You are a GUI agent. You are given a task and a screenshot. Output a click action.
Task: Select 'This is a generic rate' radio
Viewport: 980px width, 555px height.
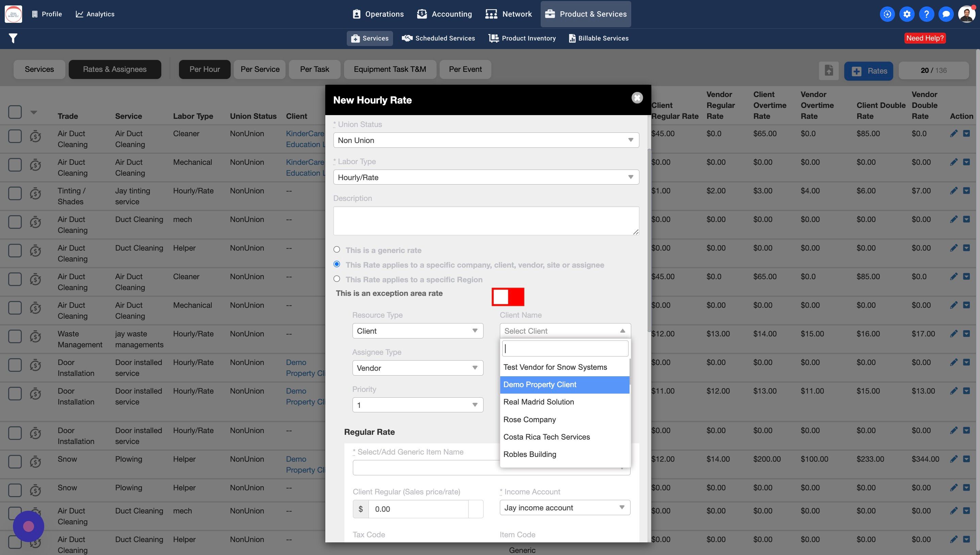pos(337,250)
